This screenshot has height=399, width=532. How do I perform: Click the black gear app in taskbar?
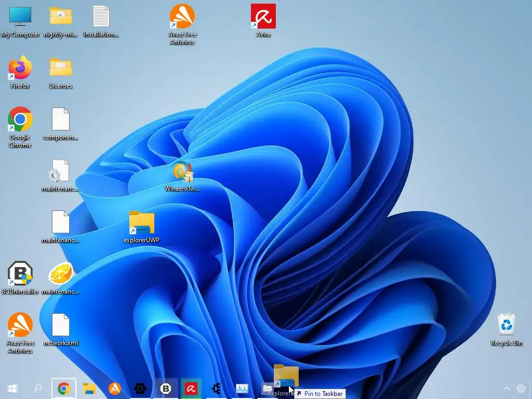click(140, 389)
